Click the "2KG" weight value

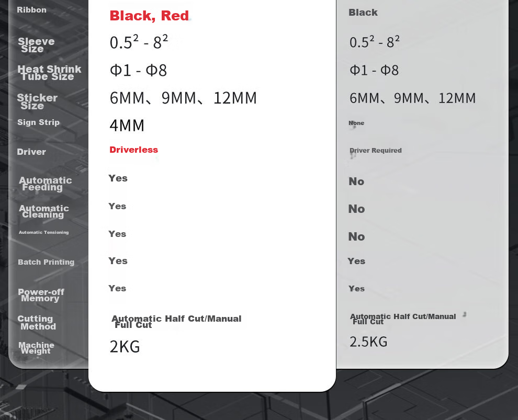(125, 347)
